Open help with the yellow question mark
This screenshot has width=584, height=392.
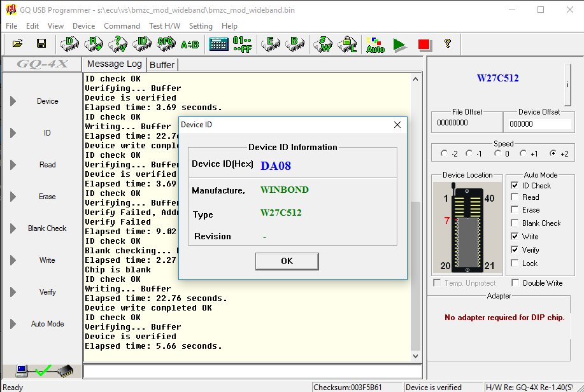click(448, 43)
